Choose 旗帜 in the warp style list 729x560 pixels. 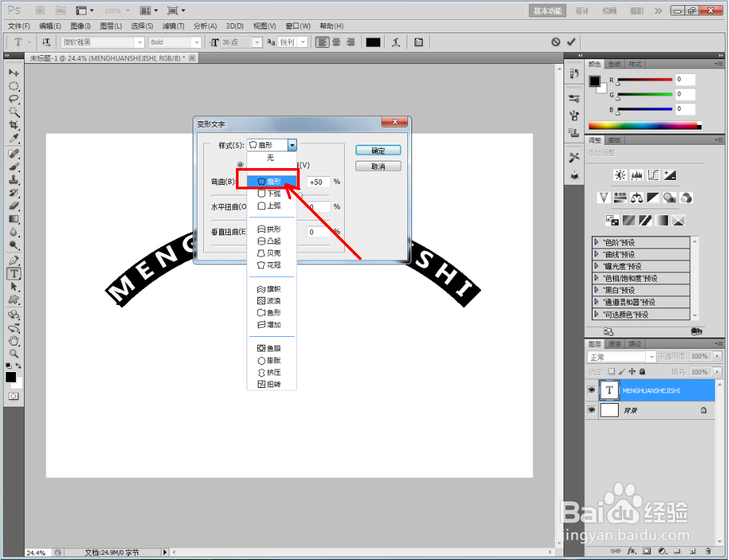[272, 289]
